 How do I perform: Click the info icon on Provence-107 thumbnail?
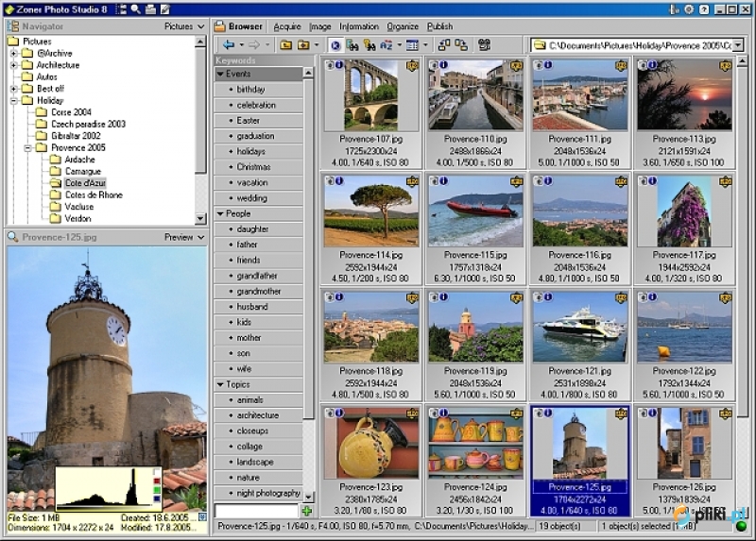pos(339,64)
